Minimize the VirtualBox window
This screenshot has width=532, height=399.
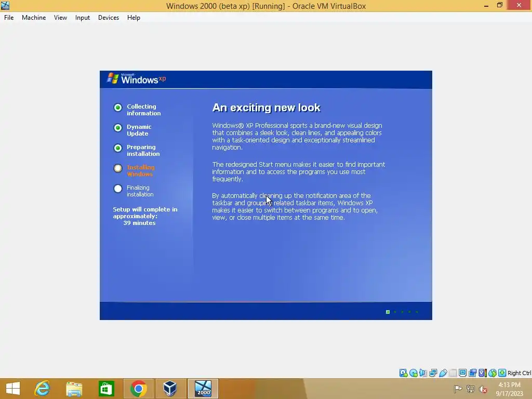pyautogui.click(x=486, y=5)
